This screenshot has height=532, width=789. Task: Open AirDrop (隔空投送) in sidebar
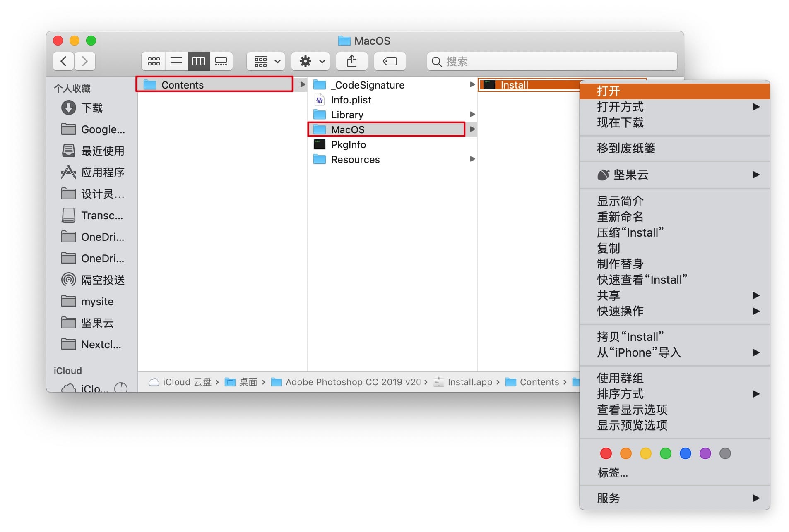coord(102,280)
